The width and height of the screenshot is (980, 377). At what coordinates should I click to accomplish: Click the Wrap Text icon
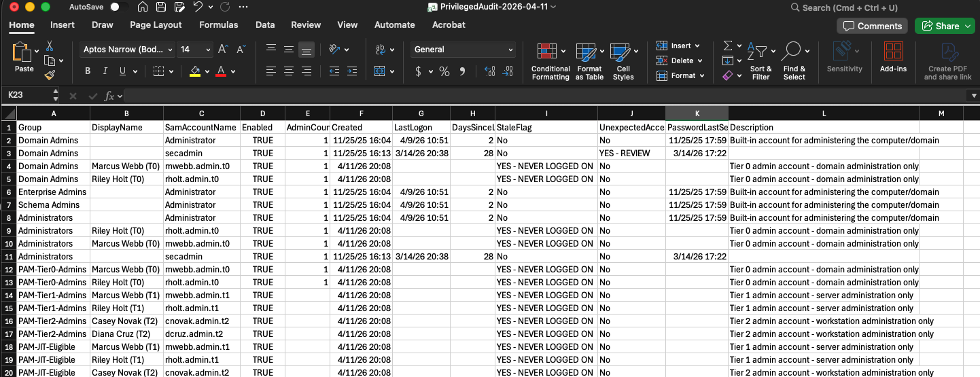tap(381, 50)
